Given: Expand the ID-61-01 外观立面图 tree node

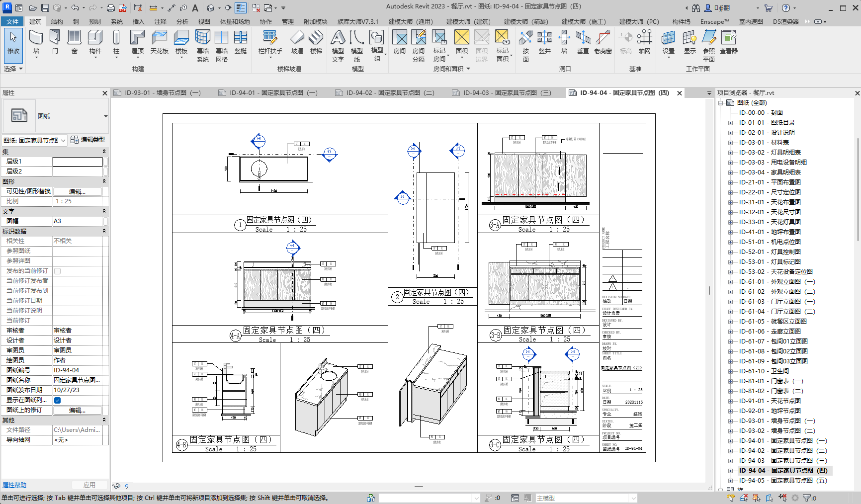Looking at the screenshot, I should click(730, 282).
